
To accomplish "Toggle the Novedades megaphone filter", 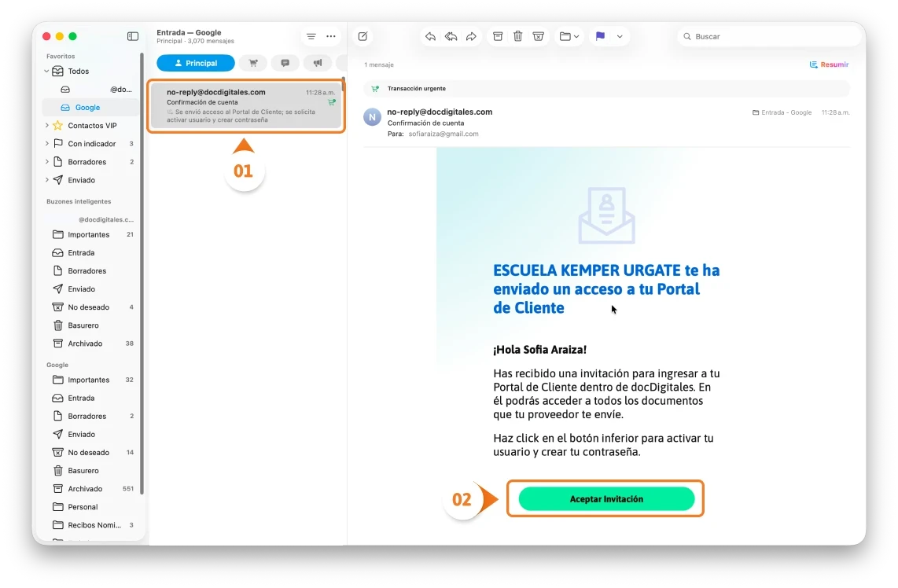I will [317, 63].
